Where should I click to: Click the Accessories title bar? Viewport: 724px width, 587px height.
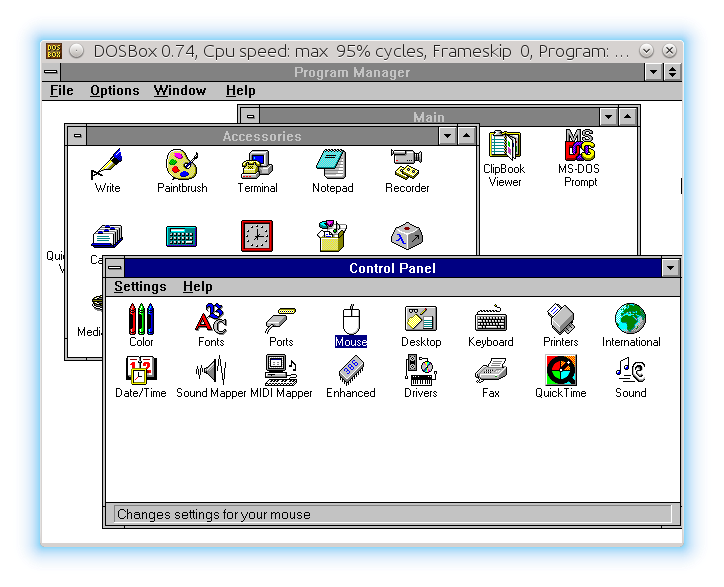tap(262, 136)
